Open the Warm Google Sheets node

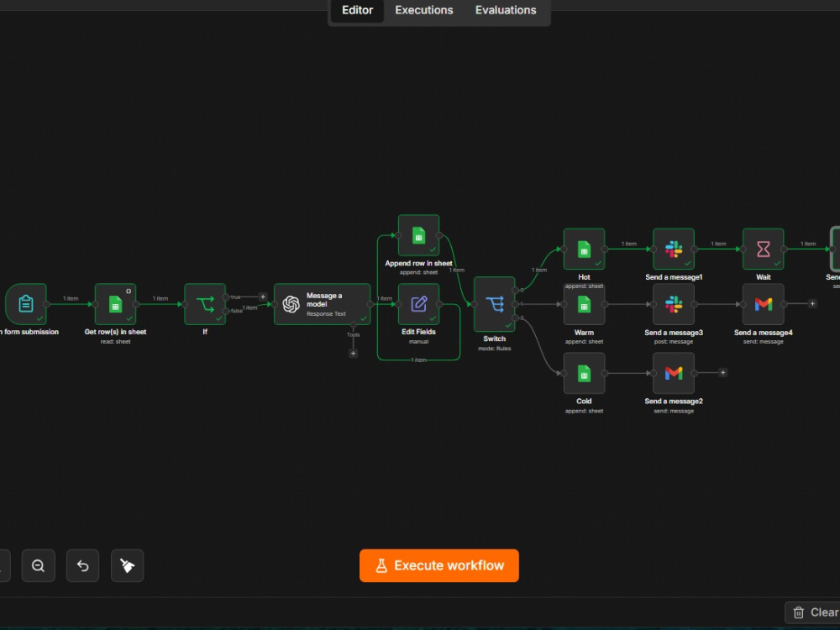click(584, 304)
